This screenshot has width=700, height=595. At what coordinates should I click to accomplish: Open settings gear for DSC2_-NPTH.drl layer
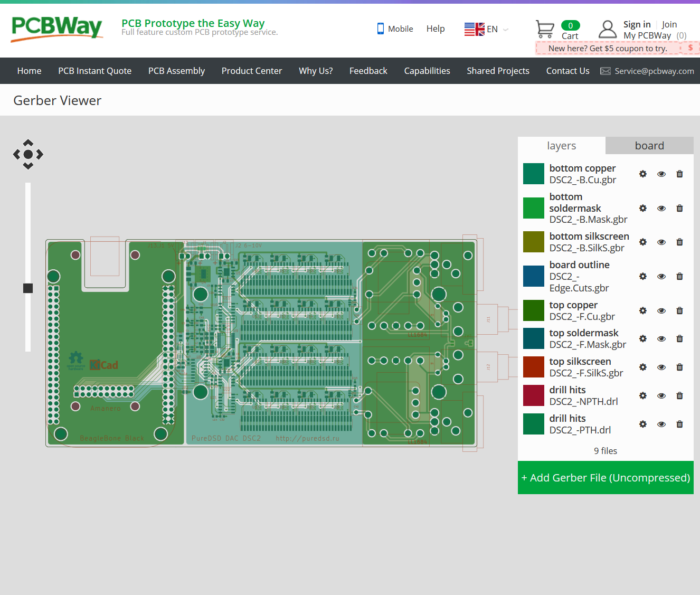pyautogui.click(x=642, y=395)
